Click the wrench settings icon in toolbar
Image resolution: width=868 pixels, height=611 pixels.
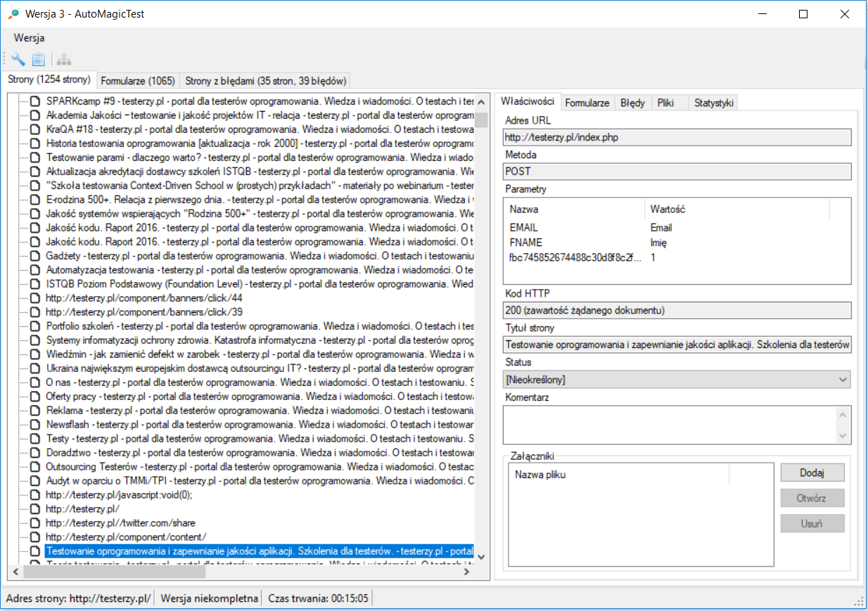tap(18, 60)
